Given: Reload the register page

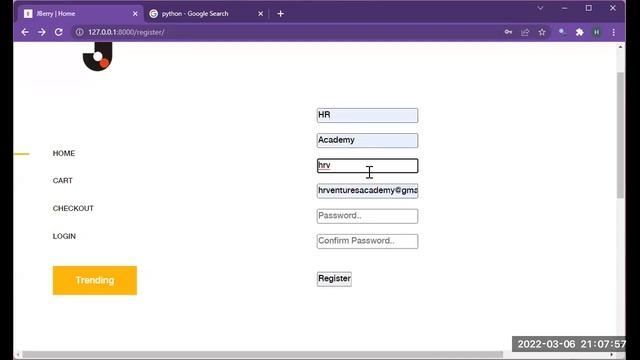Looking at the screenshot, I should [59, 32].
